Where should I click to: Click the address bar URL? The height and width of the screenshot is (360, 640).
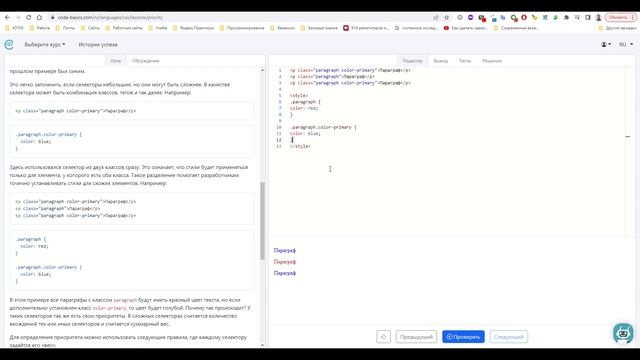110,18
